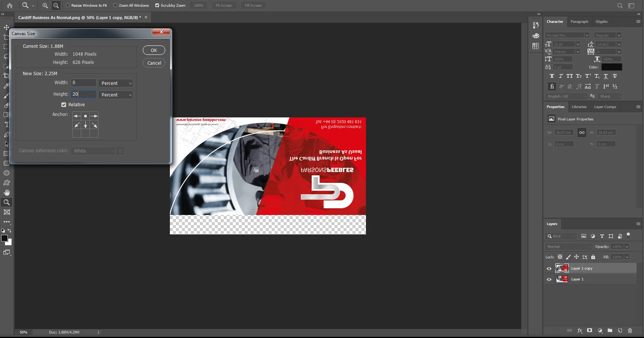Open the layer blend mode Normal dropdown
The image size is (644, 338).
point(569,246)
